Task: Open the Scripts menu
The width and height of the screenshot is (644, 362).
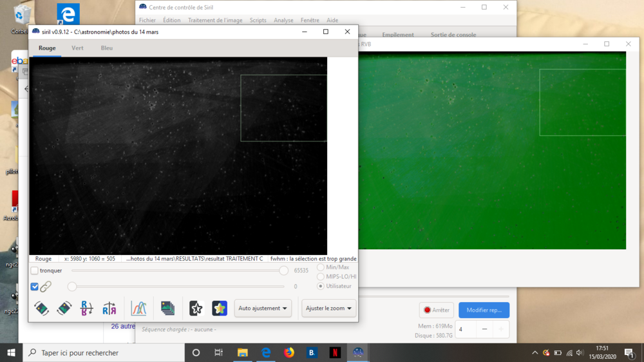Action: pyautogui.click(x=258, y=20)
